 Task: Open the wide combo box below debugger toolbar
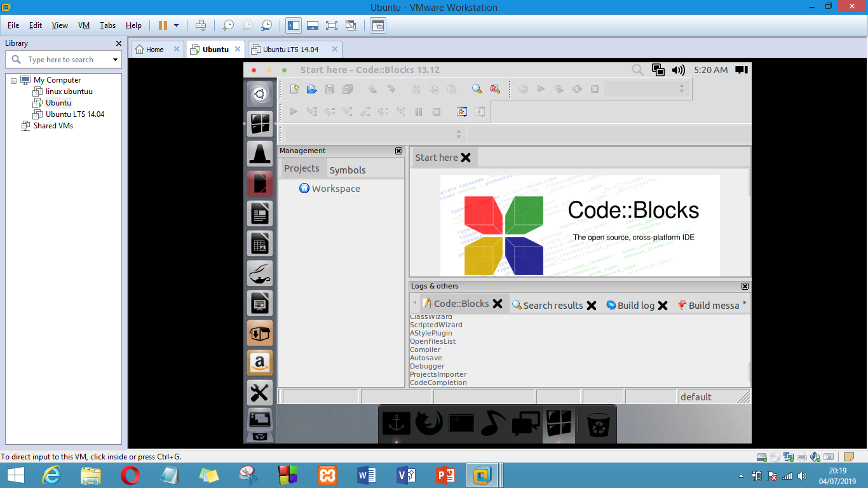point(375,134)
